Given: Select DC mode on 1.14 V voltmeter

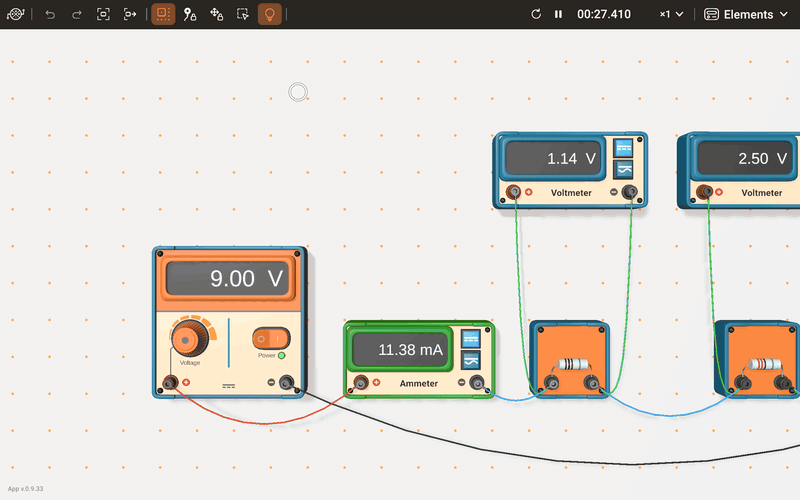Looking at the screenshot, I should tap(623, 148).
